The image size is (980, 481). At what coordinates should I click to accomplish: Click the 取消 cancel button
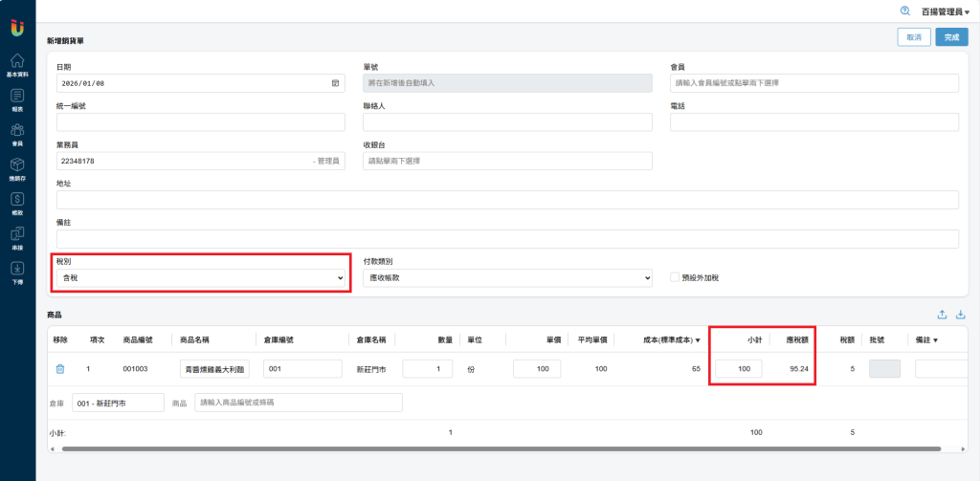click(x=913, y=37)
